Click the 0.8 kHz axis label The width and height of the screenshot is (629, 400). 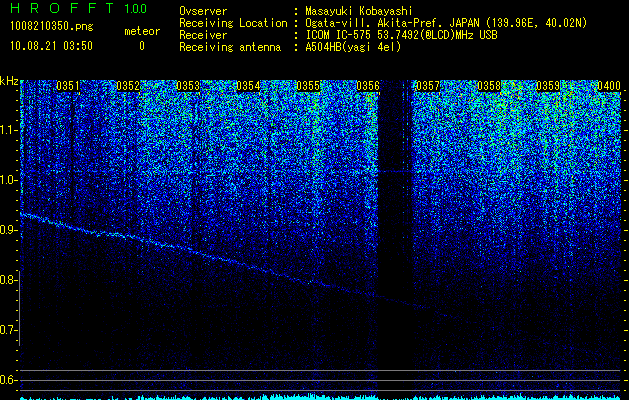click(x=9, y=280)
